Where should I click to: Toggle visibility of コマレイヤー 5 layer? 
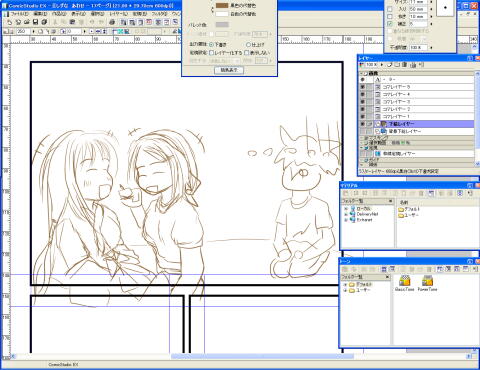point(362,87)
